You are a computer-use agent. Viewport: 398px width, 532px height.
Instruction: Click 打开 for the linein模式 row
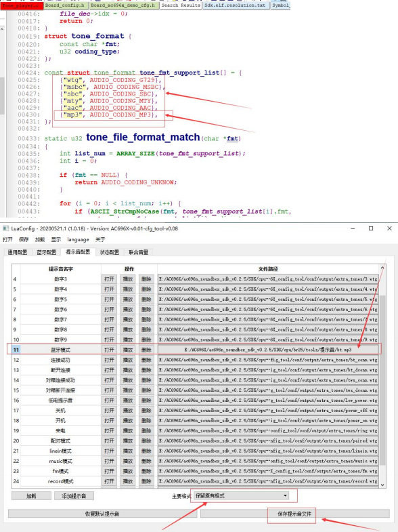point(109,451)
